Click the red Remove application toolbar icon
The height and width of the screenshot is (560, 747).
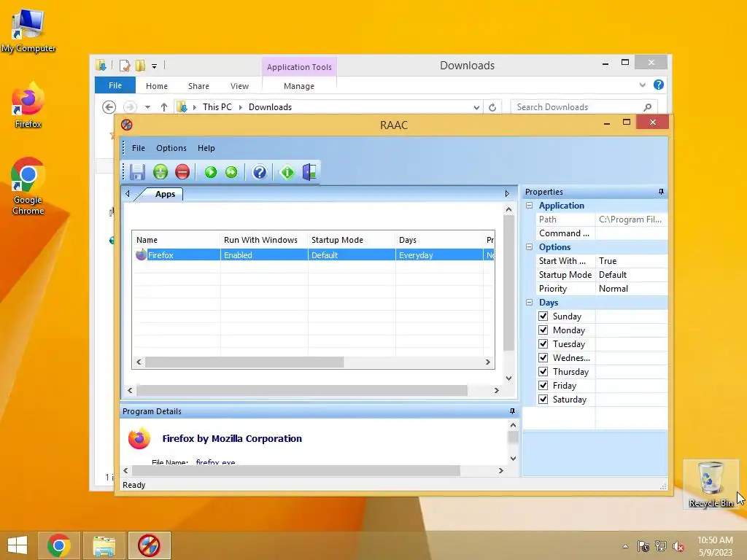[x=182, y=172]
